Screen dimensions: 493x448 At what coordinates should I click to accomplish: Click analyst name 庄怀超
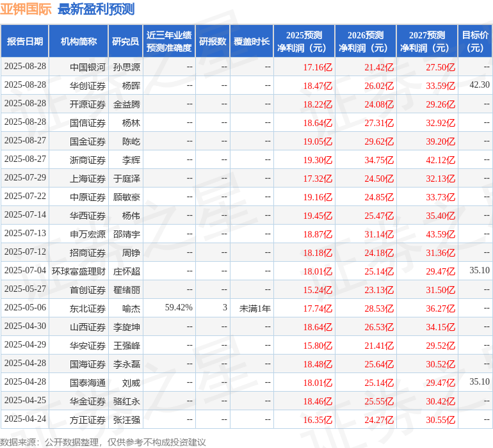point(126,271)
